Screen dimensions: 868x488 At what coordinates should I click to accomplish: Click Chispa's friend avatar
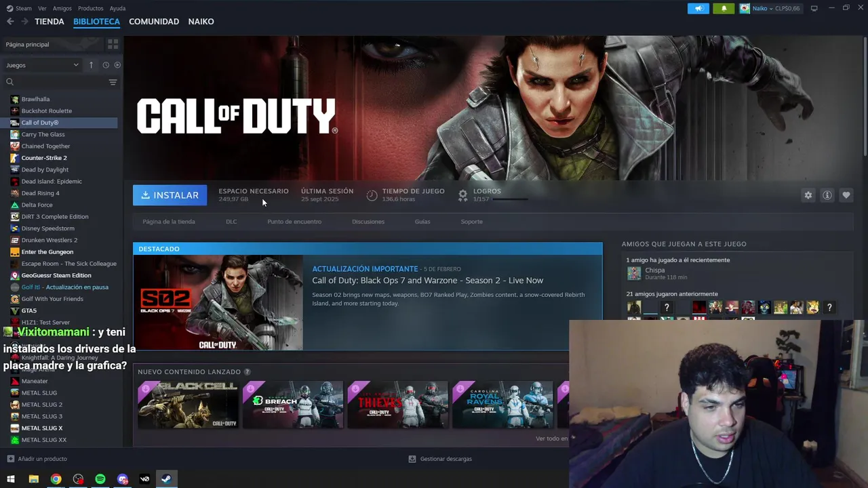634,273
